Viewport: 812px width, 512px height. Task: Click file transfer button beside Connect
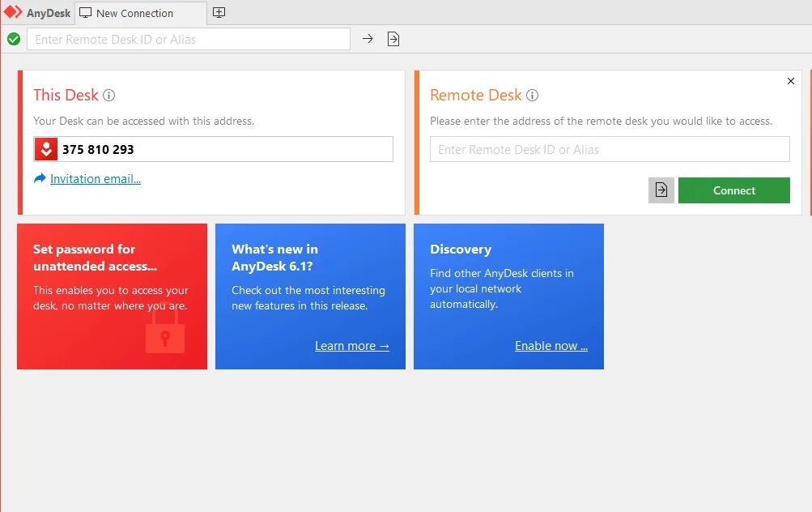[661, 190]
